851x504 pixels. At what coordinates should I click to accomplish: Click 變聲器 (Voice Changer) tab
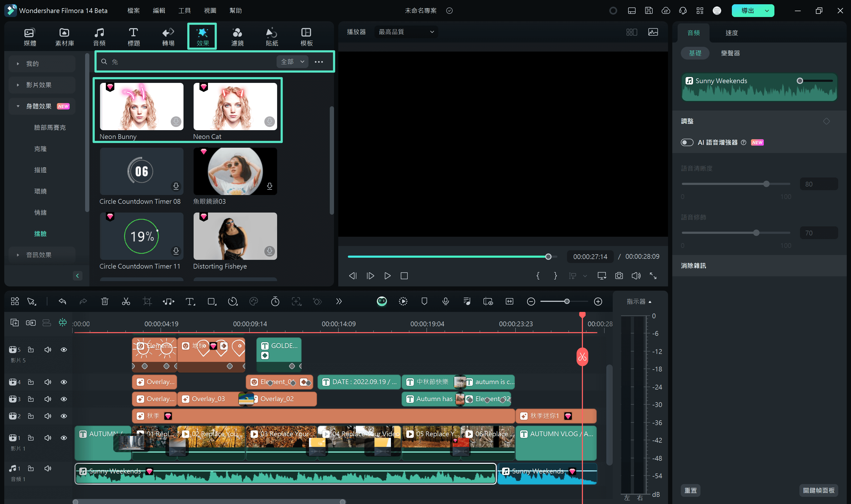pos(730,53)
